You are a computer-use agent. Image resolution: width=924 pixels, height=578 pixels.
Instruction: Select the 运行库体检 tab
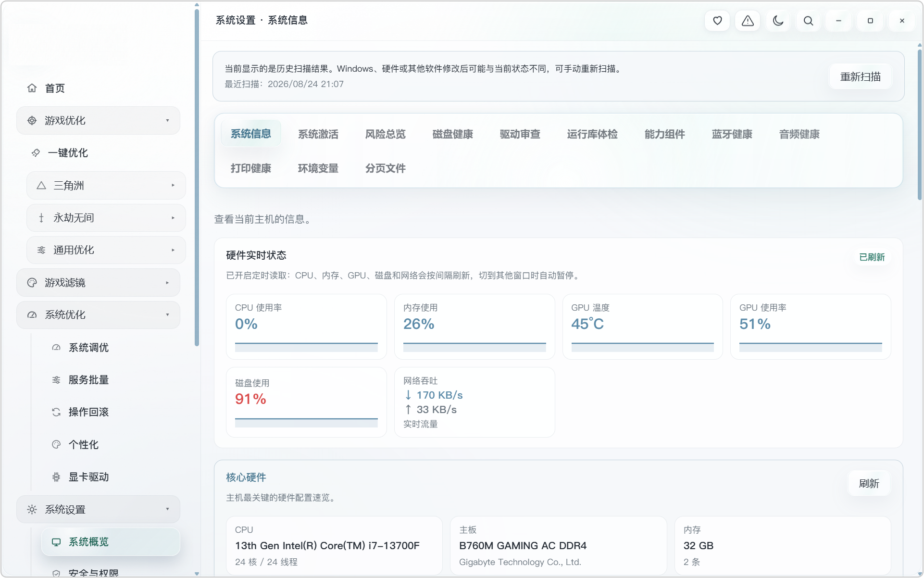(x=592, y=134)
